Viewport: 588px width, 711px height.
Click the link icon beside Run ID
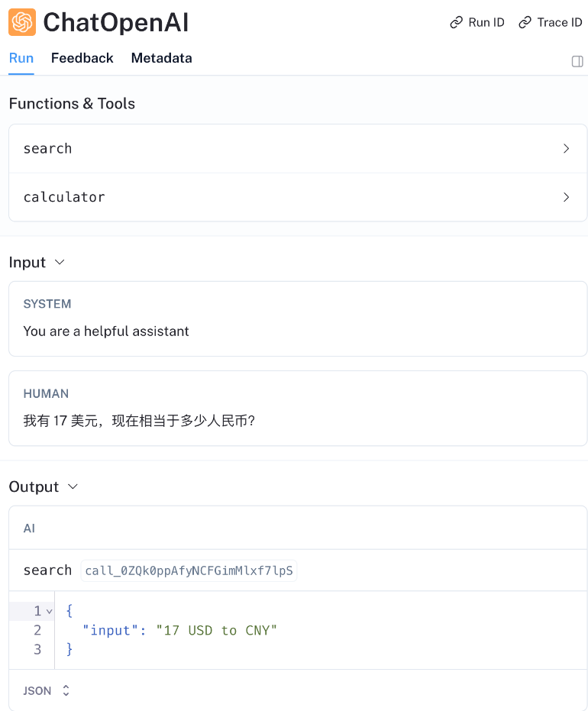pyautogui.click(x=456, y=22)
